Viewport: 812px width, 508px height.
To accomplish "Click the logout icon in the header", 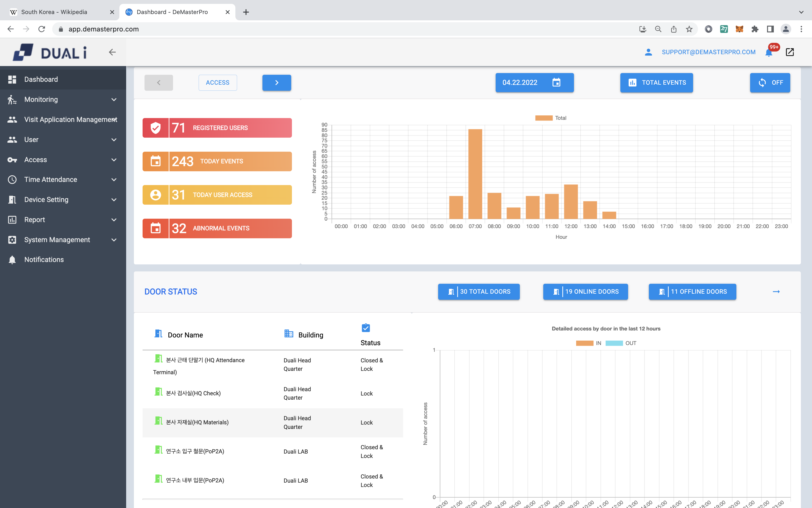I will [x=790, y=52].
